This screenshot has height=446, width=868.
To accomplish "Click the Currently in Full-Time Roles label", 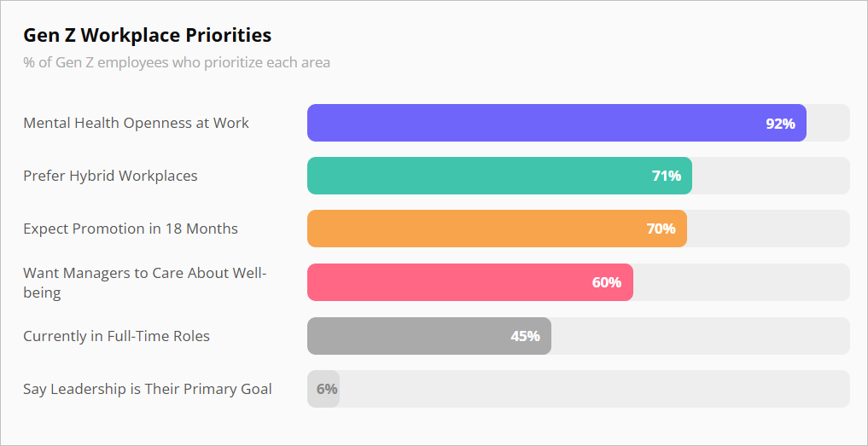I will (116, 336).
